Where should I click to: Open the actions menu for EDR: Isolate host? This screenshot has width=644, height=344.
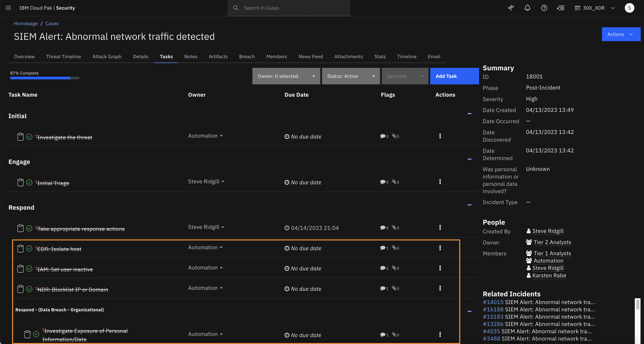[x=440, y=248]
